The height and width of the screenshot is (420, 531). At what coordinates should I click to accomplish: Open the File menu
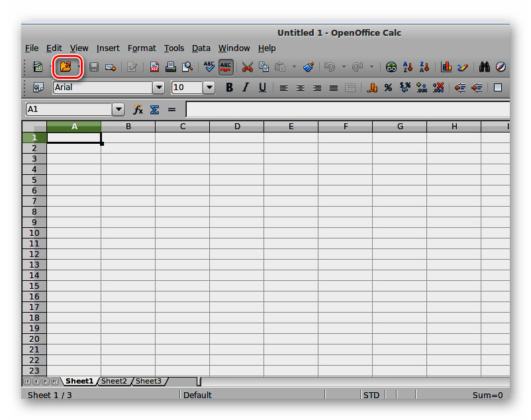click(32, 48)
